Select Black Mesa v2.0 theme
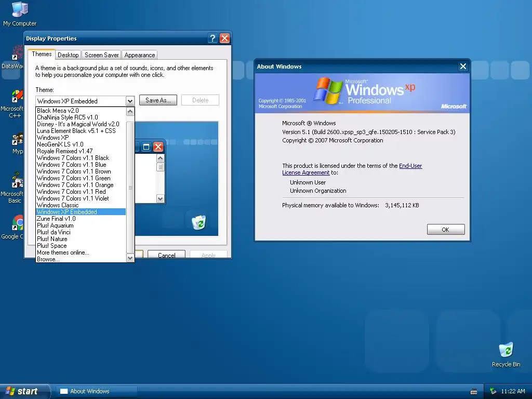Screen dimensions: 532x399 pyautogui.click(x=81, y=111)
